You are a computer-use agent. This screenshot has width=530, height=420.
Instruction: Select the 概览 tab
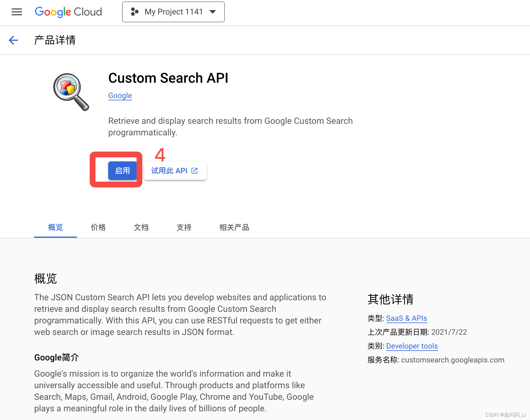coord(56,227)
